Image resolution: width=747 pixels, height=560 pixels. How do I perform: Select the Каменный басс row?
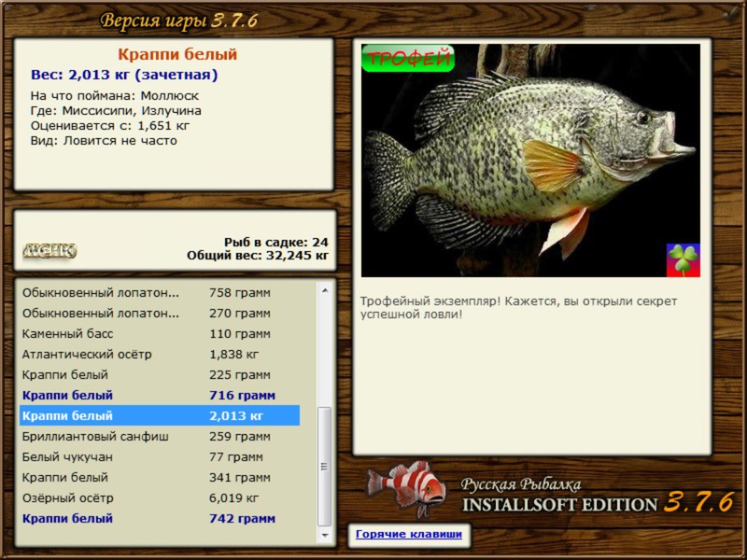160,334
